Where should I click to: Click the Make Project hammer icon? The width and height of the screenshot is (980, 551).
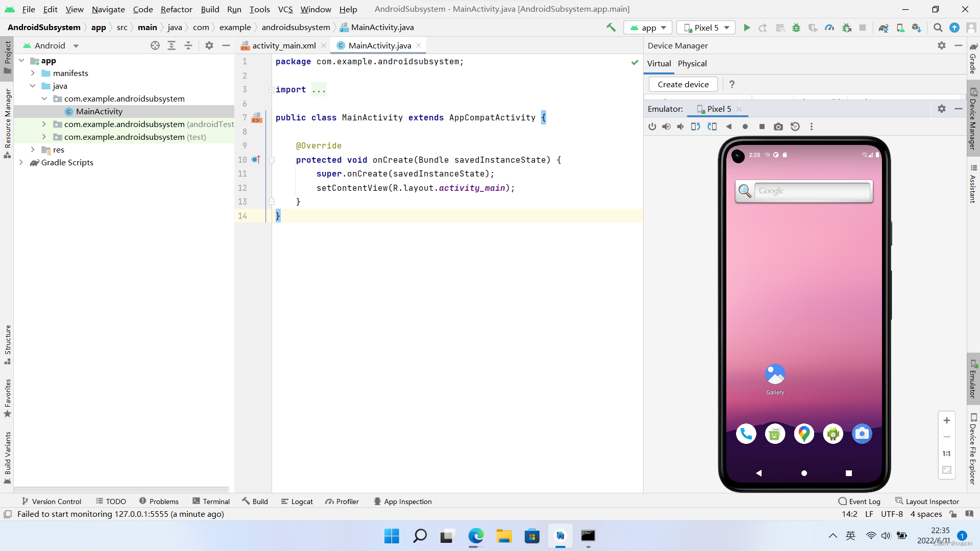611,28
